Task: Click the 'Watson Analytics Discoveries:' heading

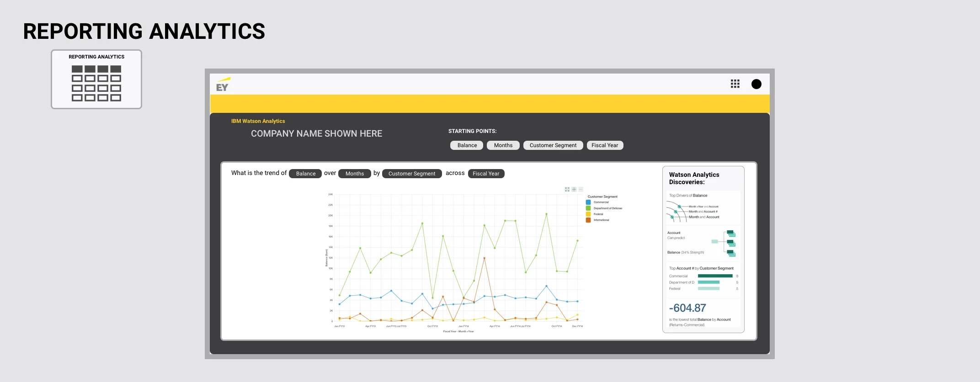Action: pos(694,178)
